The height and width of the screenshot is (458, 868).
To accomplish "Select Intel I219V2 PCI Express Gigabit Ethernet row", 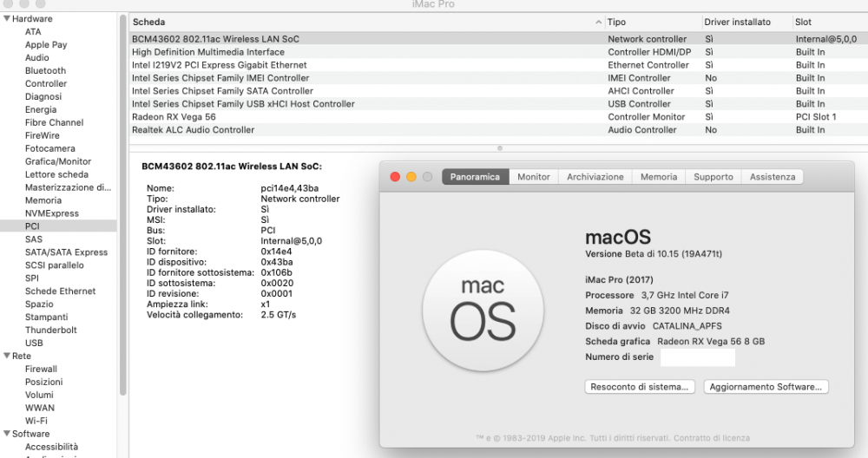I will 498,65.
